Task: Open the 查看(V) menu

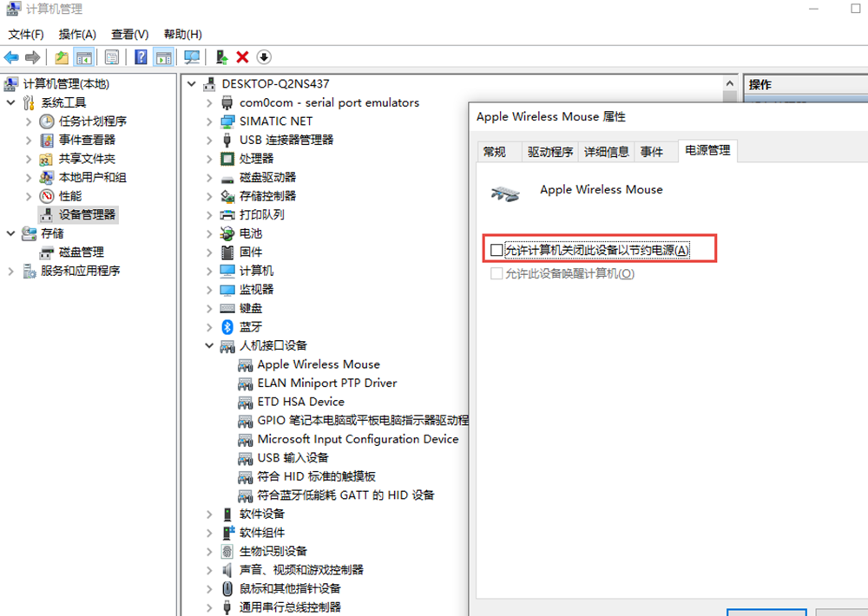Action: [x=129, y=34]
